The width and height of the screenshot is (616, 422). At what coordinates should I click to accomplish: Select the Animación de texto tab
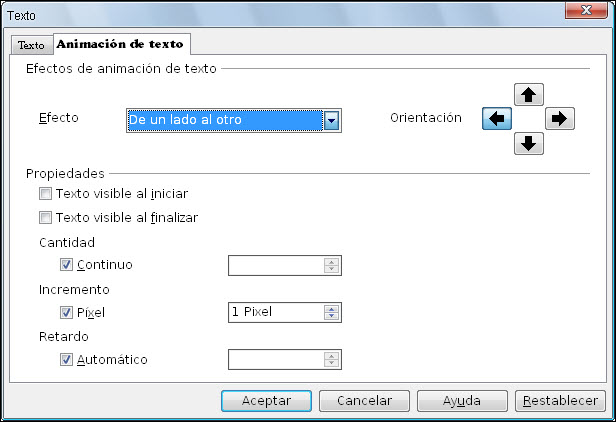pos(121,44)
